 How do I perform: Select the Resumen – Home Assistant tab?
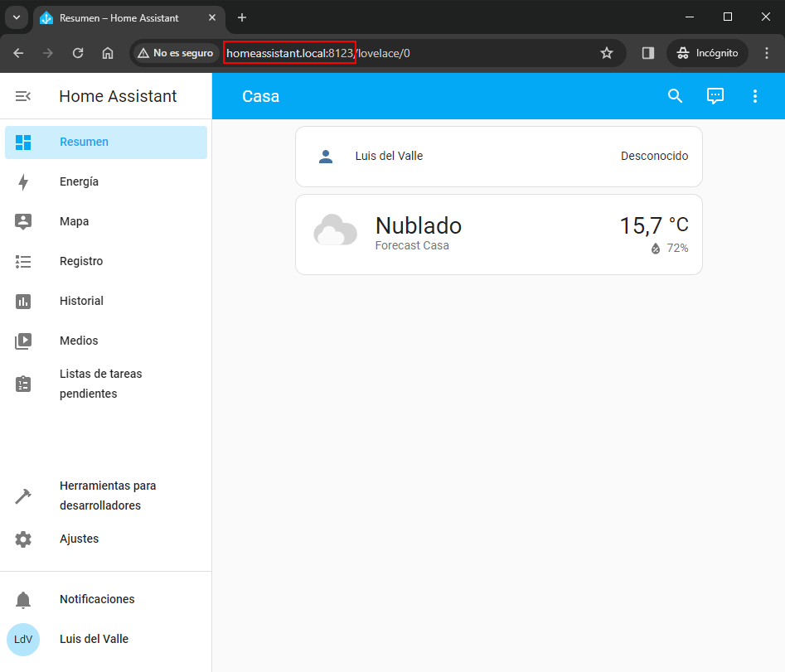(x=129, y=18)
